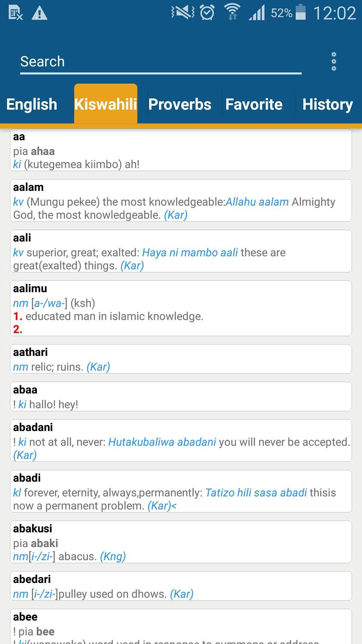Open the abedari pulley entry
This screenshot has width=362, height=644.
[181, 586]
